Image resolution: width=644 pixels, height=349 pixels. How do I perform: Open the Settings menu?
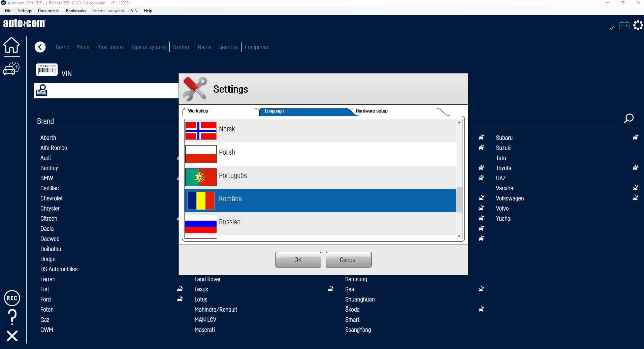pyautogui.click(x=25, y=11)
